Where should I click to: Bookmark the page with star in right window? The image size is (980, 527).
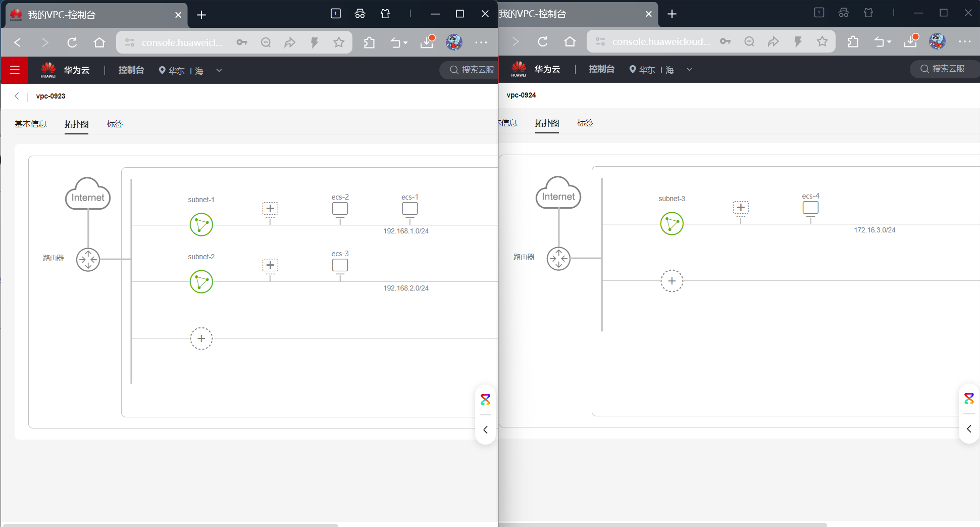pyautogui.click(x=822, y=41)
